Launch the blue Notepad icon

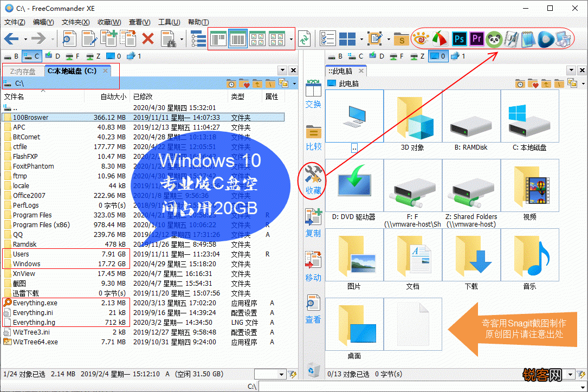tap(528, 38)
